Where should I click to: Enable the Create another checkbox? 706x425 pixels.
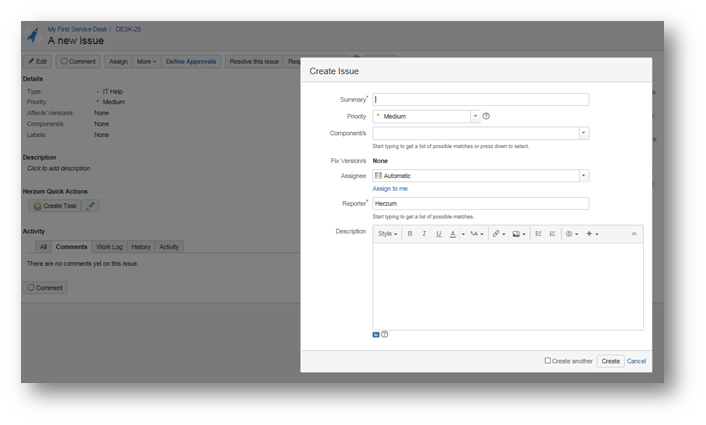tap(547, 360)
